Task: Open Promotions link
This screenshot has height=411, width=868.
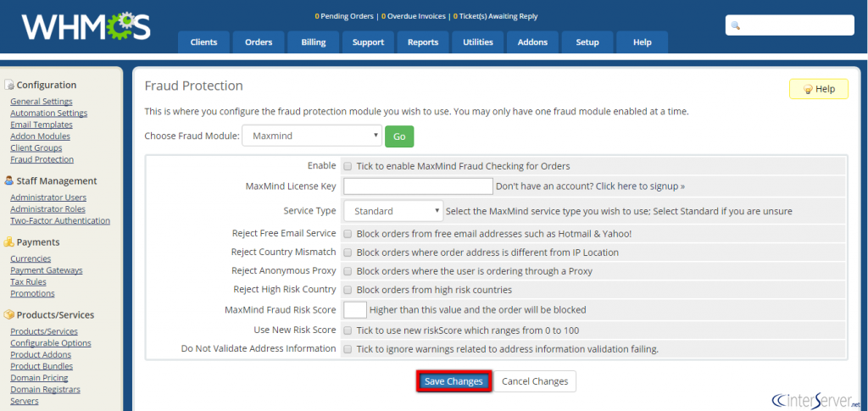Action: (x=32, y=293)
